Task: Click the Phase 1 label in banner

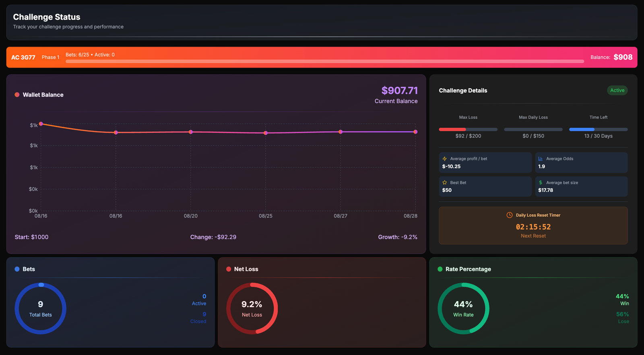Action: click(x=50, y=57)
